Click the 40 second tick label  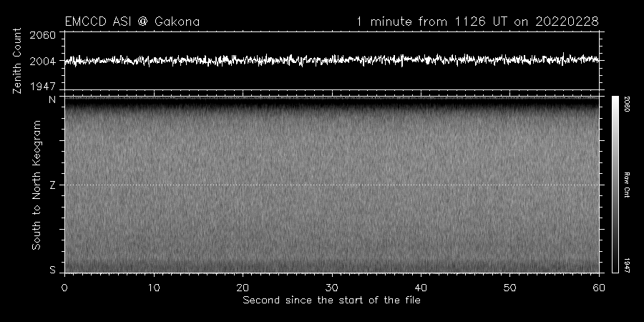(421, 288)
